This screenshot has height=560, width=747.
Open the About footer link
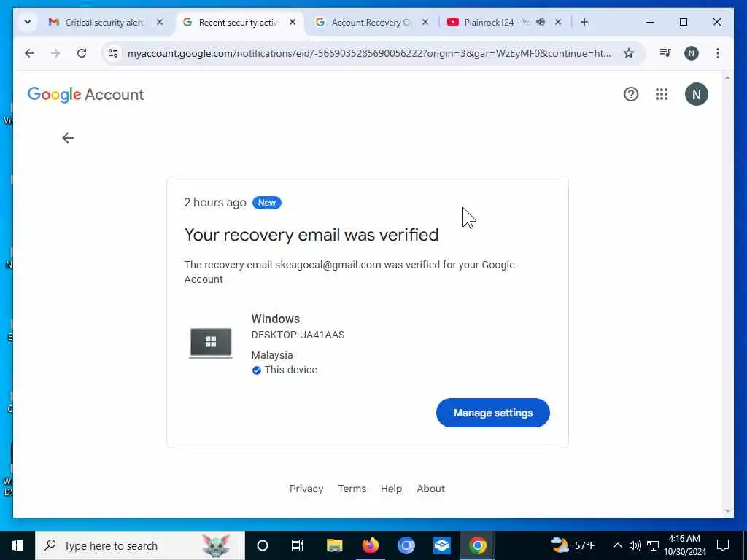pyautogui.click(x=430, y=489)
